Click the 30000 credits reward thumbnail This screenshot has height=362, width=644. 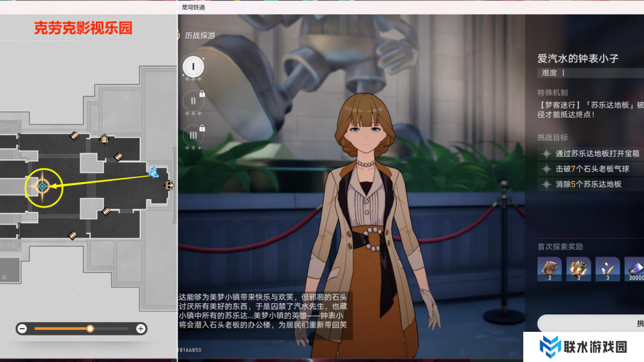[634, 268]
